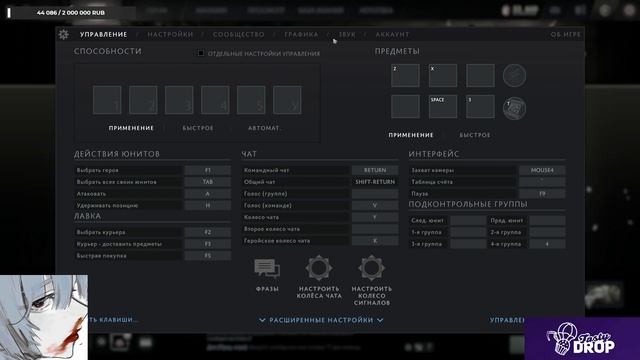
Task: Click the Tasty Drop banner
Action: [582, 339]
